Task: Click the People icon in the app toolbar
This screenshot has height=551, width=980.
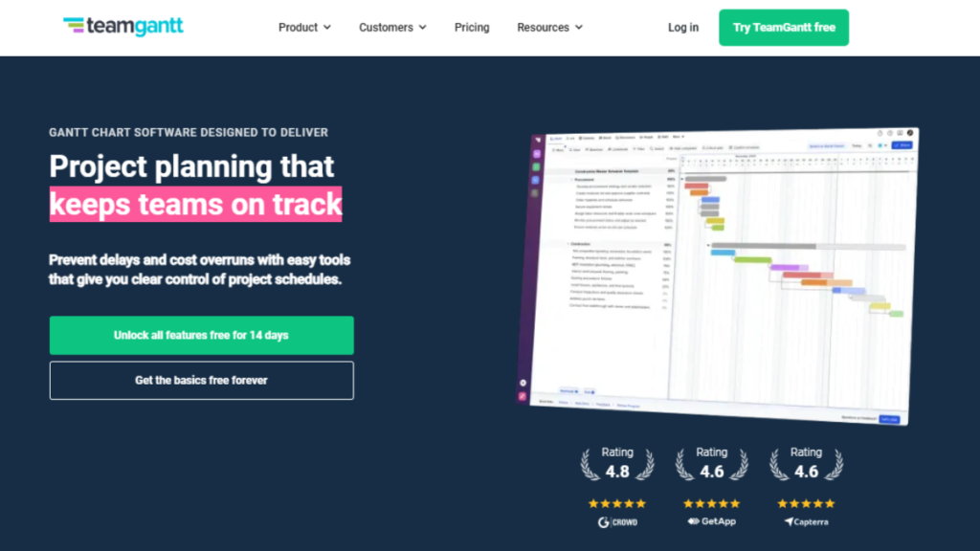Action: tap(647, 138)
